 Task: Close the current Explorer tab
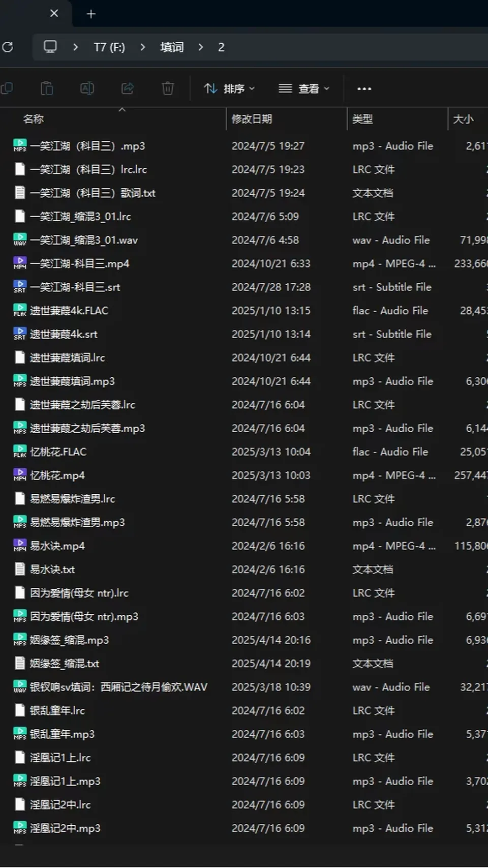[54, 14]
